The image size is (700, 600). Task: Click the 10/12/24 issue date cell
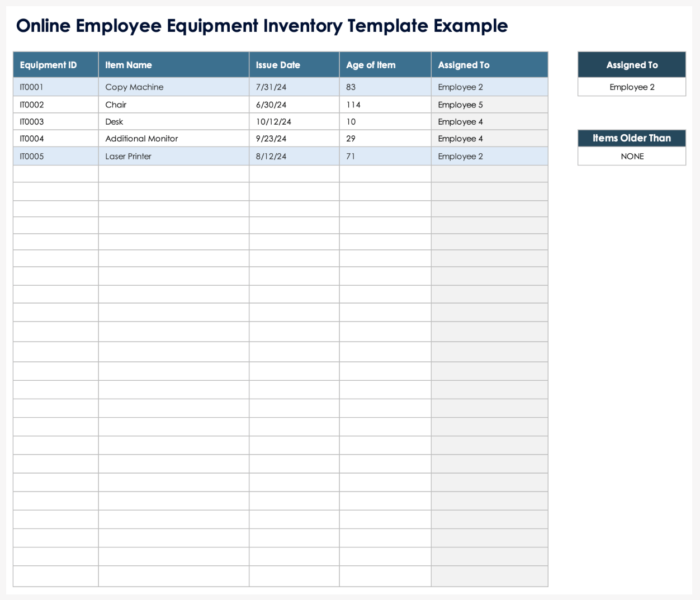coord(294,122)
